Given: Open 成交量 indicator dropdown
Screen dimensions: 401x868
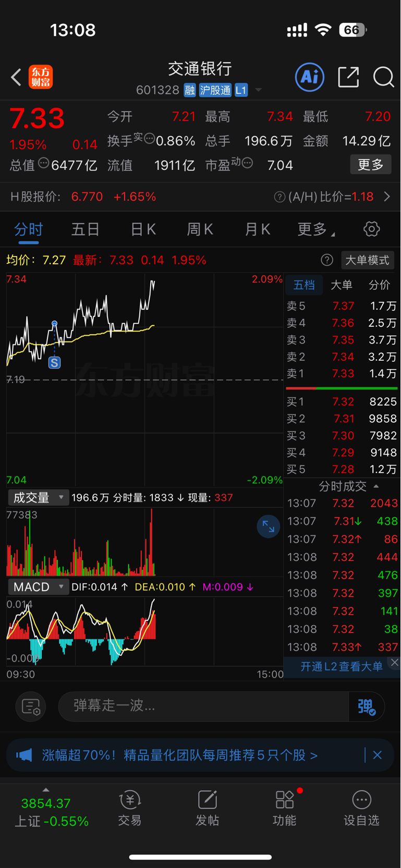Looking at the screenshot, I should pyautogui.click(x=38, y=497).
